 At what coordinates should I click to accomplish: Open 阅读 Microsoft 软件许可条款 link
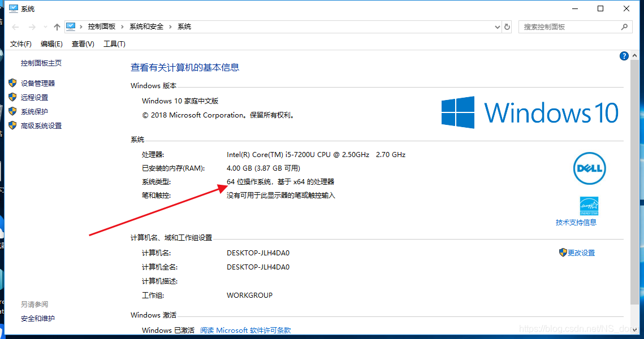tap(245, 331)
